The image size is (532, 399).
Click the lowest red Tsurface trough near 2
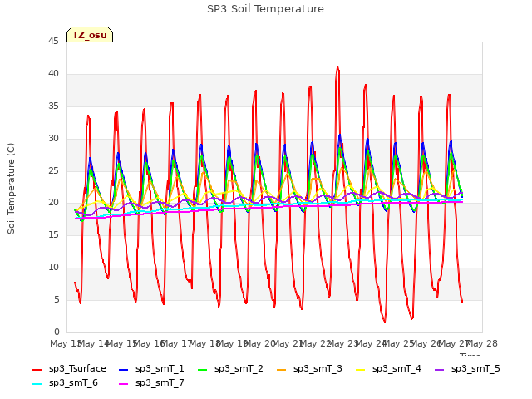(x=384, y=321)
